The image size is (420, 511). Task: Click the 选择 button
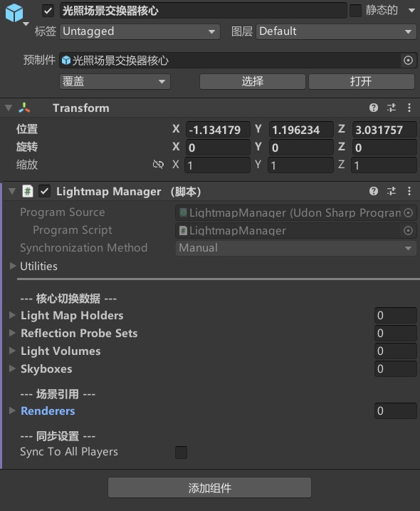coord(253,81)
